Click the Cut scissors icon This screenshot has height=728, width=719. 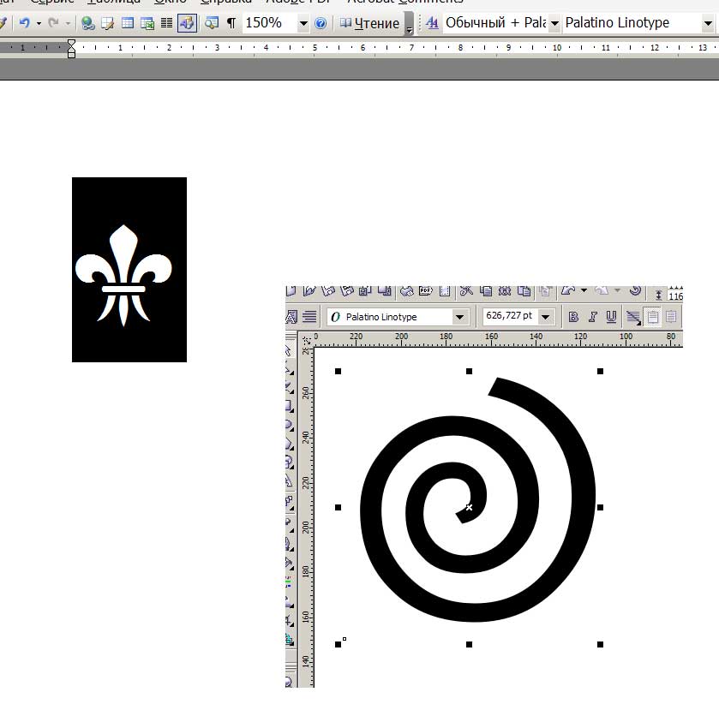pyautogui.click(x=466, y=291)
